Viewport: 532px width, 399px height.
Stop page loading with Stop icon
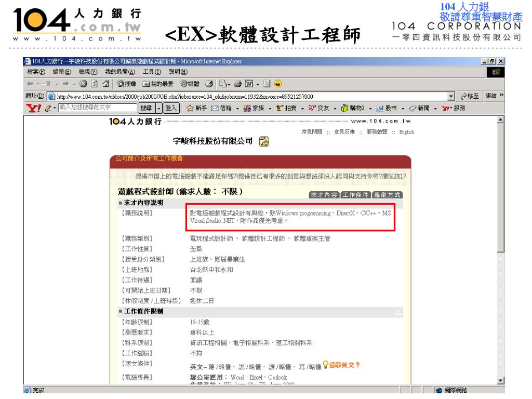click(x=83, y=84)
